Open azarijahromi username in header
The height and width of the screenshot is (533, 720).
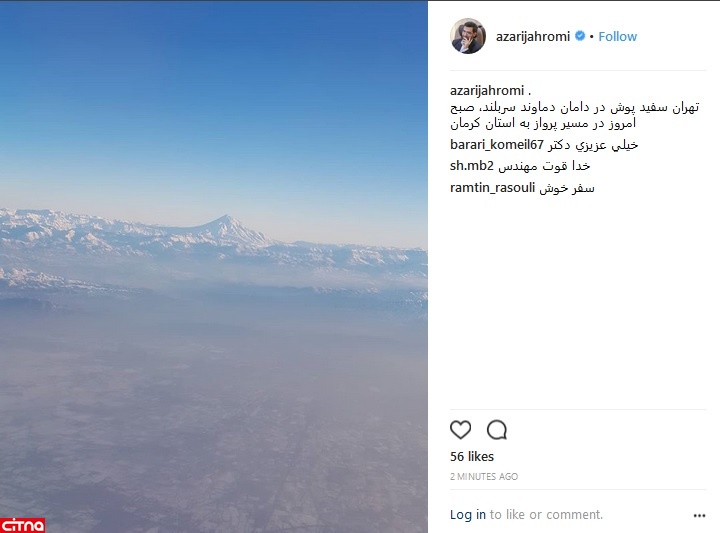pyautogui.click(x=533, y=36)
